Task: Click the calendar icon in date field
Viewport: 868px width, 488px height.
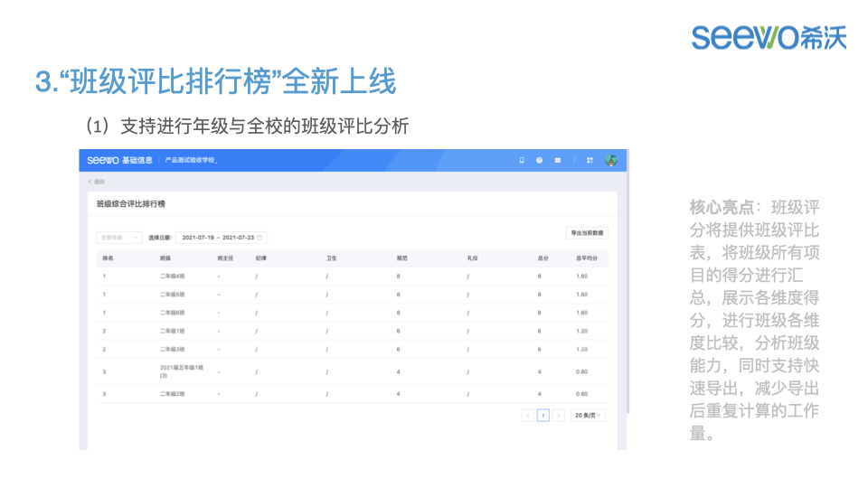Action: tap(259, 238)
